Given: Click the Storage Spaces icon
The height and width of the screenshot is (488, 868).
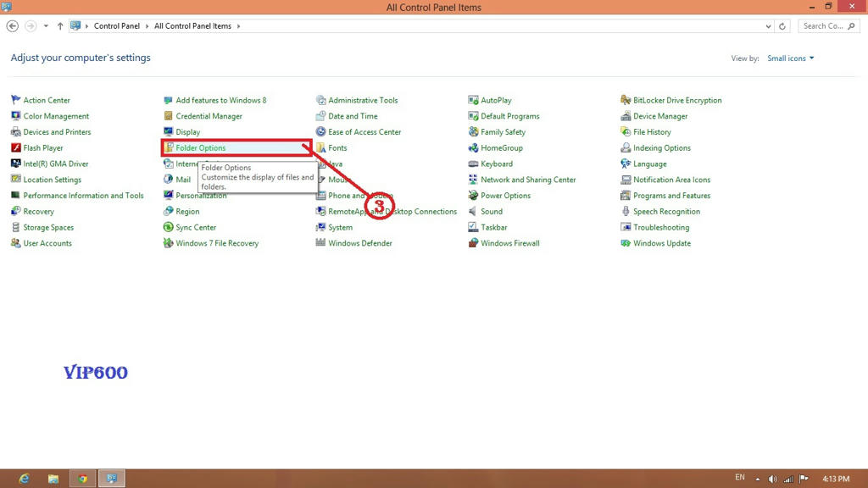Looking at the screenshot, I should click(15, 227).
